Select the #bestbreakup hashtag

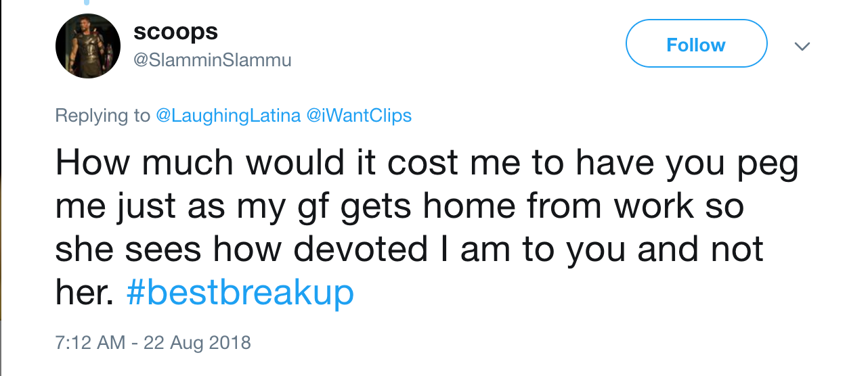[240, 293]
